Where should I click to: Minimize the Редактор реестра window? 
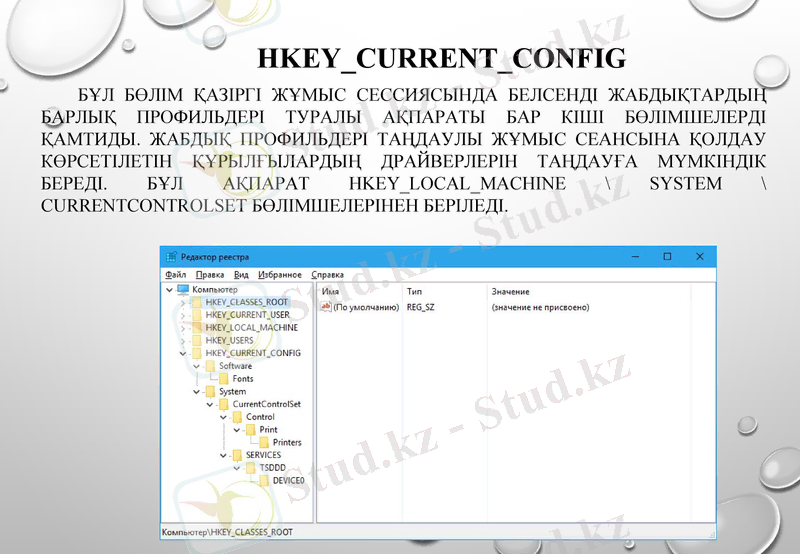coord(635,257)
